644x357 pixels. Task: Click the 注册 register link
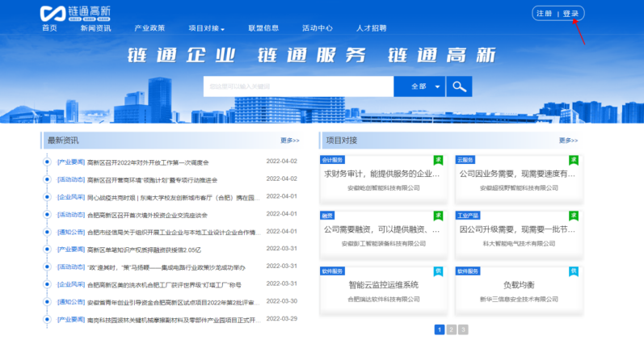pos(545,14)
